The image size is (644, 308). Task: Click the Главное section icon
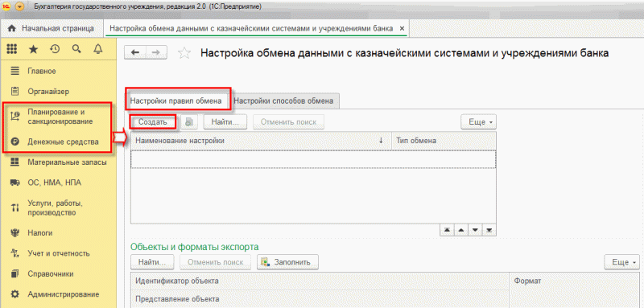(x=14, y=71)
